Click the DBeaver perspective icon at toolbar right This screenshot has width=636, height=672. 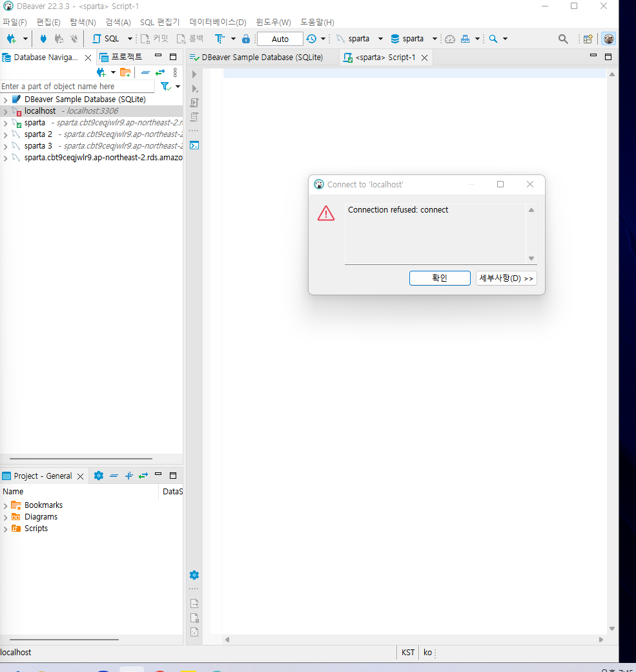point(609,39)
